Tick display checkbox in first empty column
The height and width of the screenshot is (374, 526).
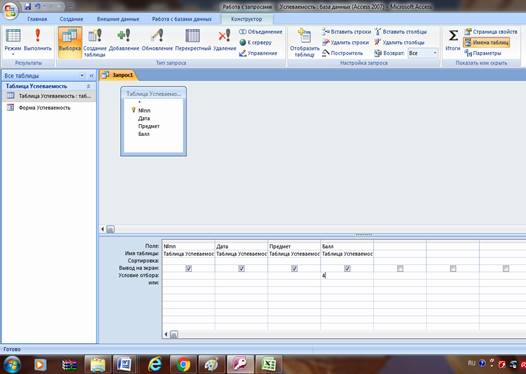pyautogui.click(x=400, y=268)
